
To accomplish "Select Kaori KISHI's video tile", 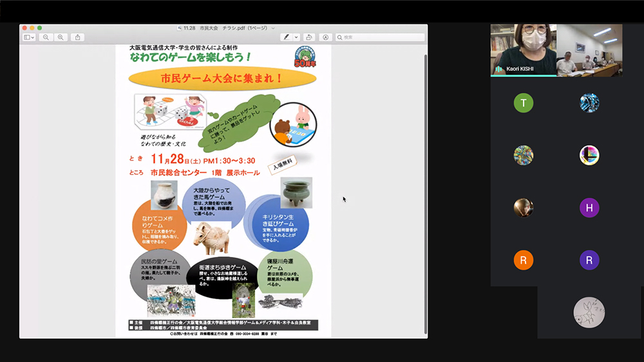I will [x=524, y=50].
